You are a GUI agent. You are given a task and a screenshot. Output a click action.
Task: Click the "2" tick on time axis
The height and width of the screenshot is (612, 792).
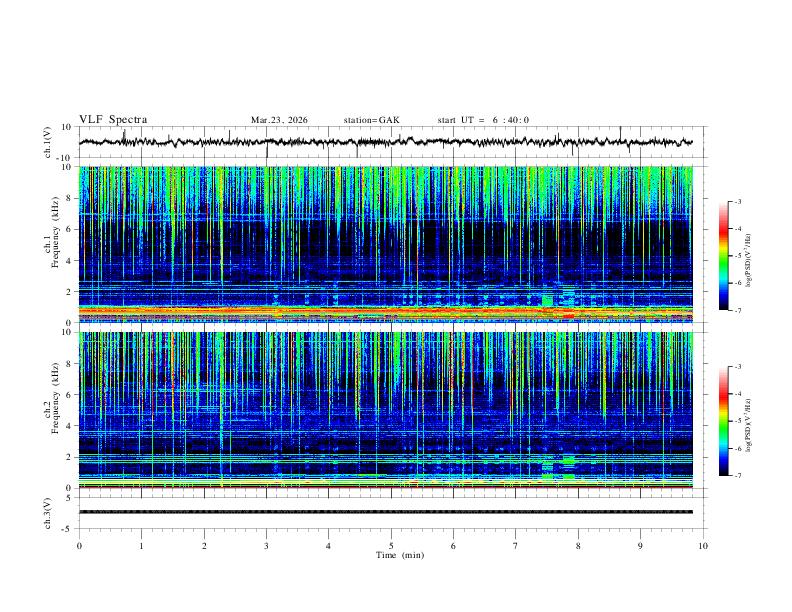pyautogui.click(x=204, y=546)
